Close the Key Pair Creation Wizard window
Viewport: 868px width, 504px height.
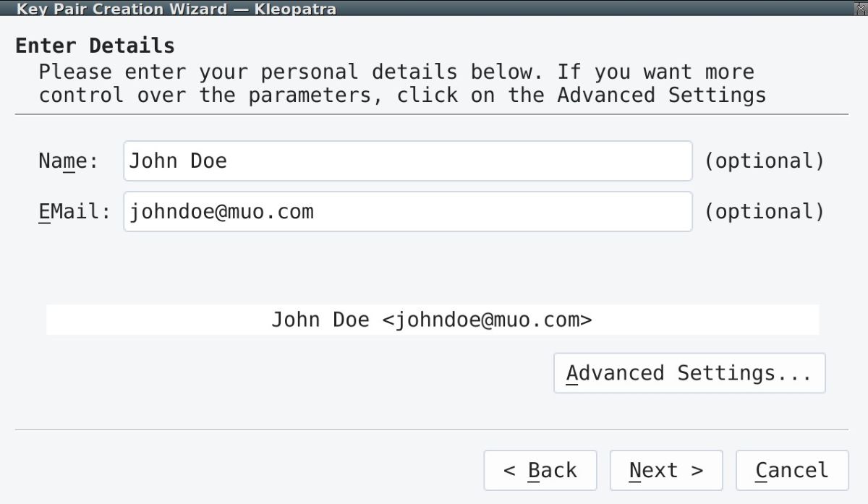[x=859, y=8]
